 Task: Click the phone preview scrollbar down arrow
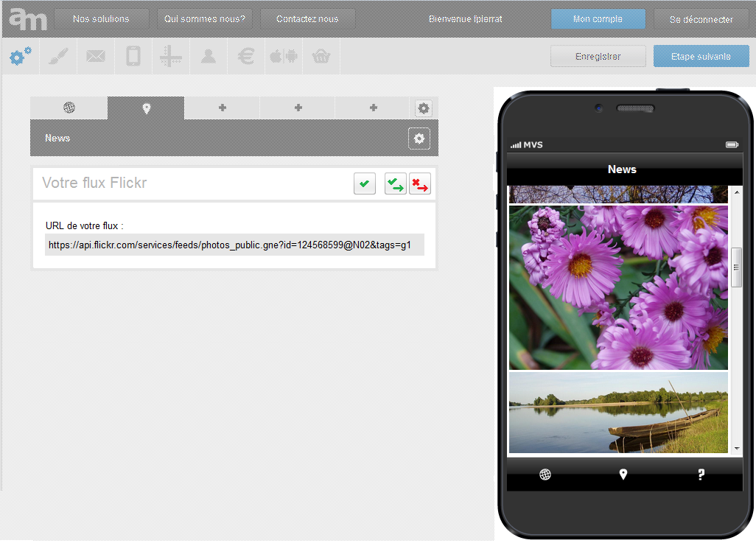[x=736, y=448]
